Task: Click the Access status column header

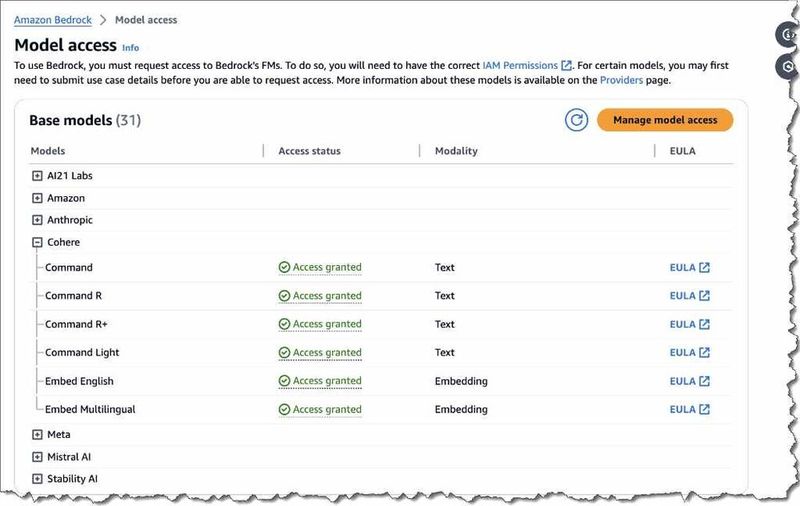Action: coord(309,151)
